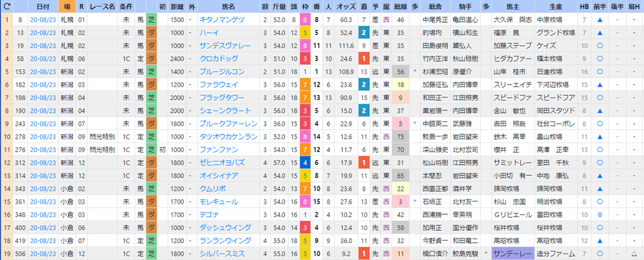
Task: Click the green 芝 cell in クムリポ row
Action: click(151, 189)
